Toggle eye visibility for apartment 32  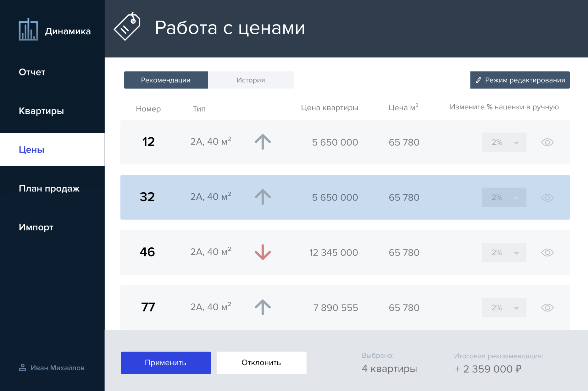[x=547, y=198]
